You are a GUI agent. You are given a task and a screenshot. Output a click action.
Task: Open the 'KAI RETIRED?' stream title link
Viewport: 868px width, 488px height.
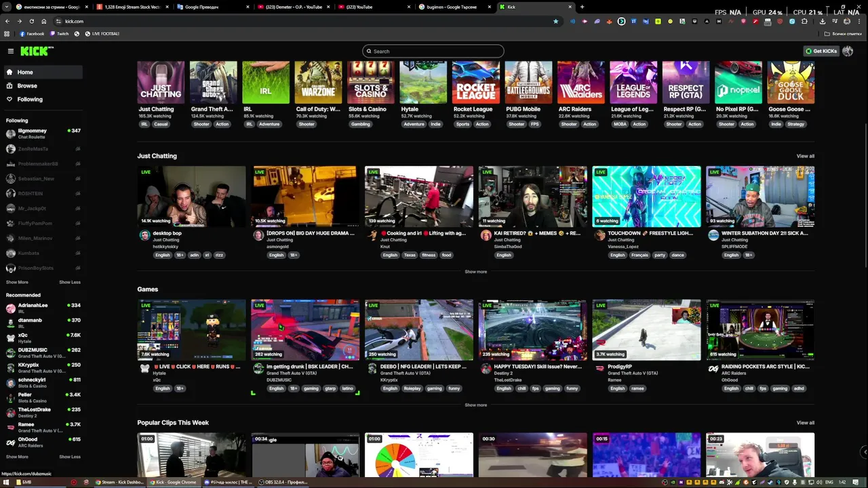[x=537, y=233]
